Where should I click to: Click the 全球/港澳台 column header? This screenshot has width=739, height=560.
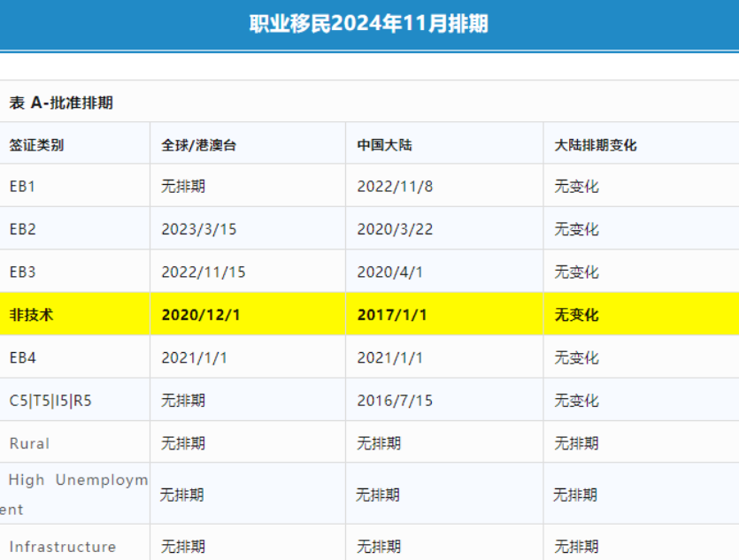coord(198,145)
